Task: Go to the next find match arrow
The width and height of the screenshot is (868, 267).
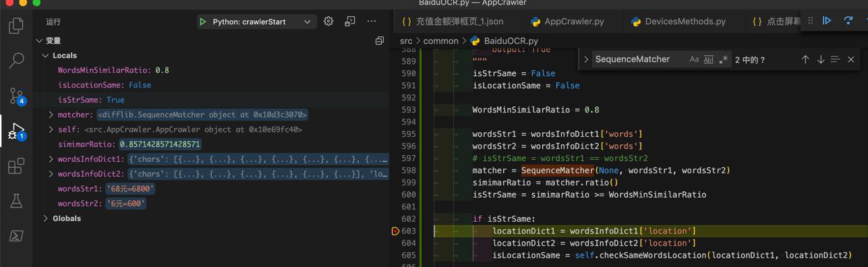Action: tap(821, 59)
